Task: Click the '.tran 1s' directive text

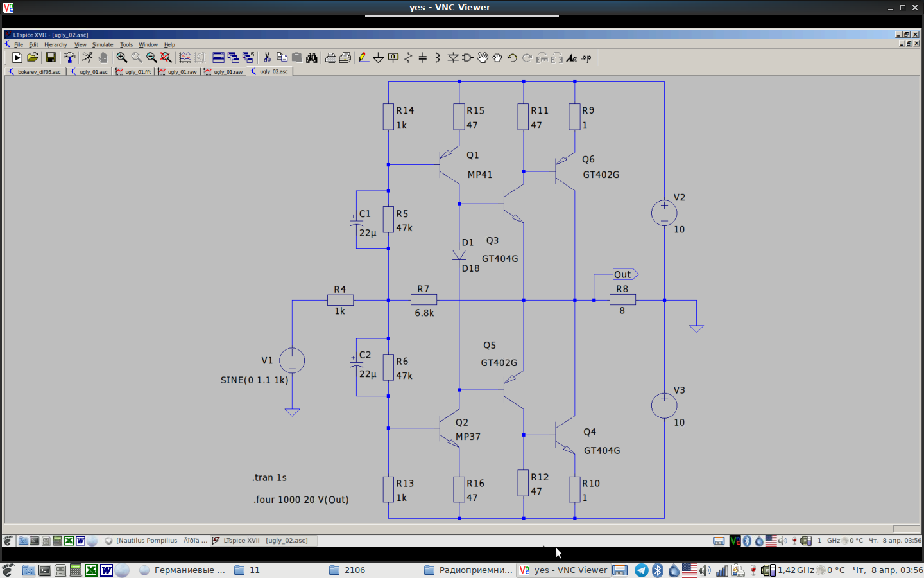Action: click(269, 478)
